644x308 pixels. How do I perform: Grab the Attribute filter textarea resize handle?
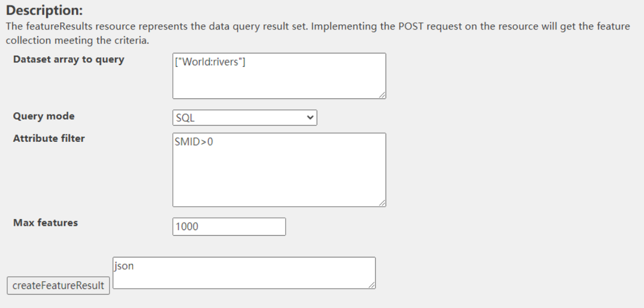[x=382, y=203]
